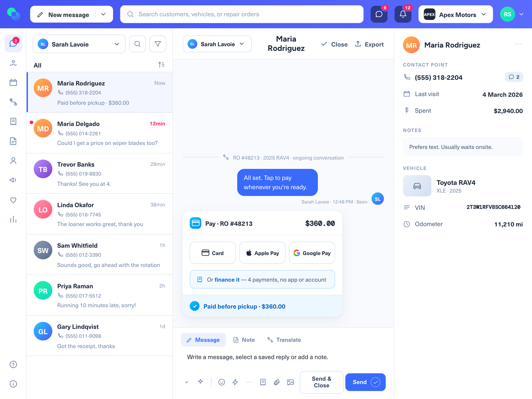Switch to the Translate tab
The height and width of the screenshot is (399, 532).
coord(284,340)
